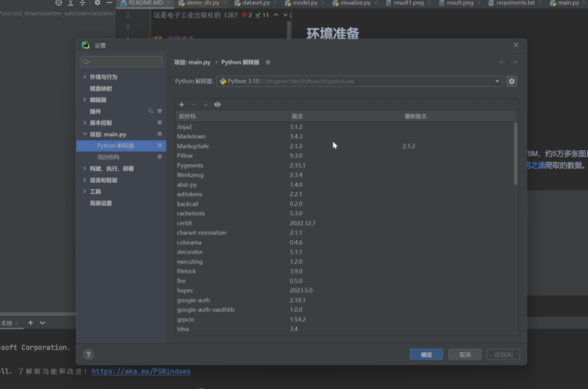Open the interpreter gear settings icon

tap(511, 81)
